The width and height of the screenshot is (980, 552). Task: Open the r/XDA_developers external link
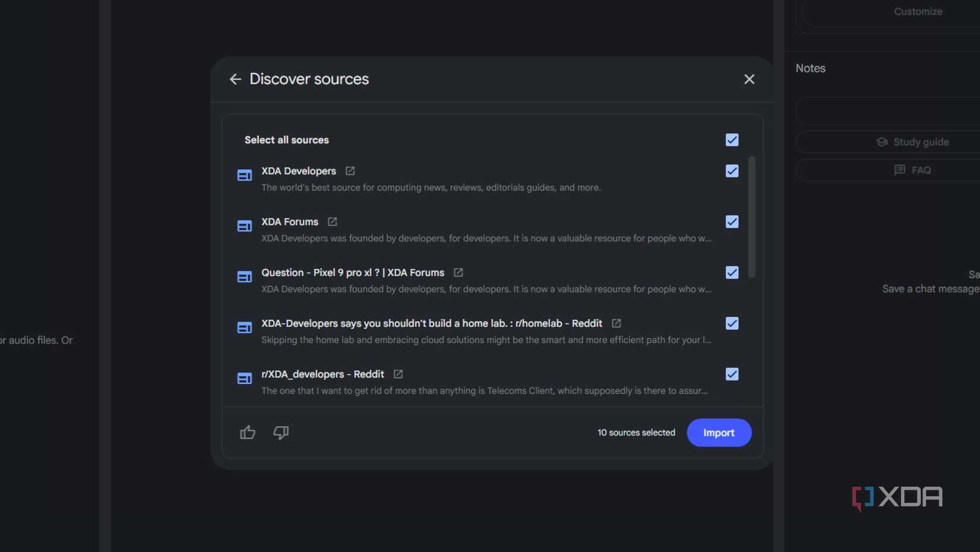click(x=397, y=374)
